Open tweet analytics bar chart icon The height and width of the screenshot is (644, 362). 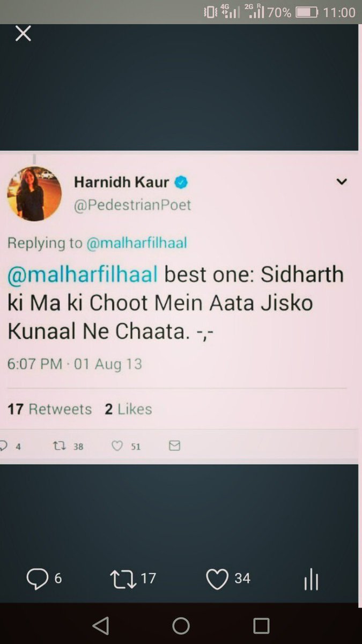[x=312, y=580]
